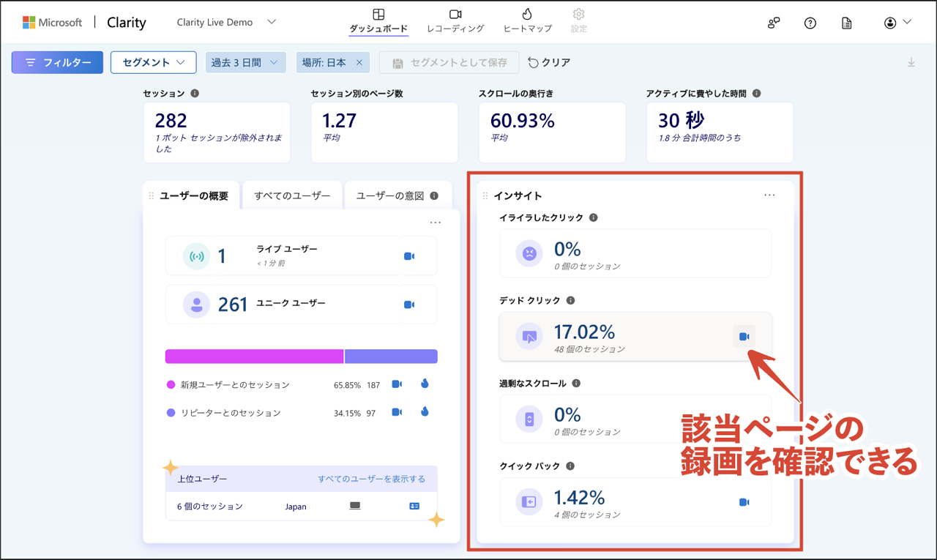This screenshot has width=937, height=560.
Task: Click the laptop device icon in Japan row
Action: coord(355,506)
